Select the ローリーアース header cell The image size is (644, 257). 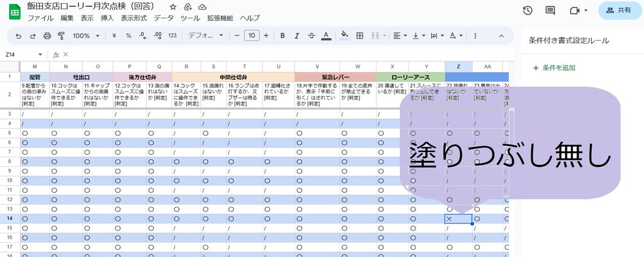click(x=411, y=77)
